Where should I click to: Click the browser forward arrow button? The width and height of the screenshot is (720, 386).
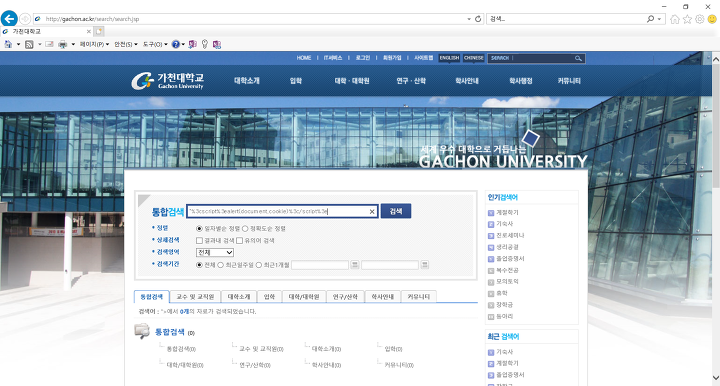pyautogui.click(x=25, y=19)
